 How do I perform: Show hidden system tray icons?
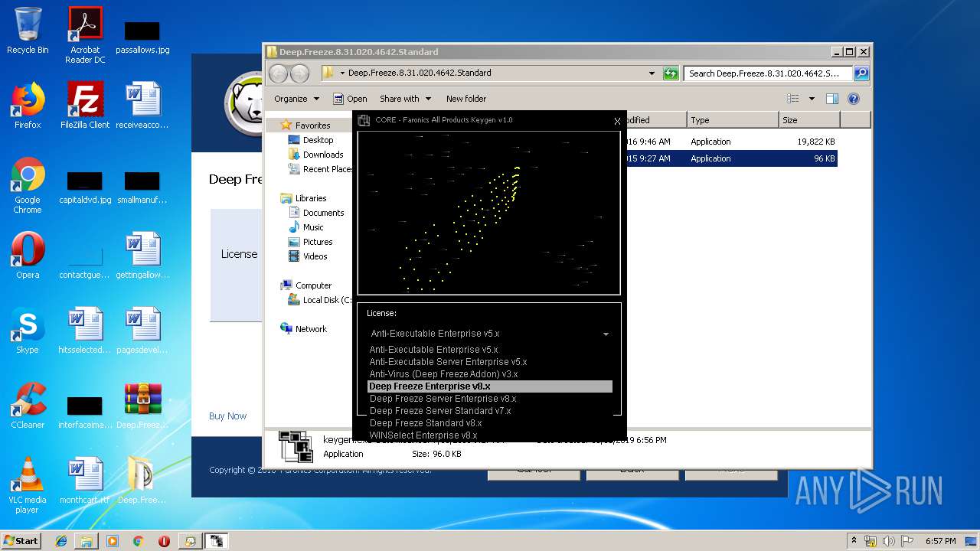pyautogui.click(x=854, y=541)
